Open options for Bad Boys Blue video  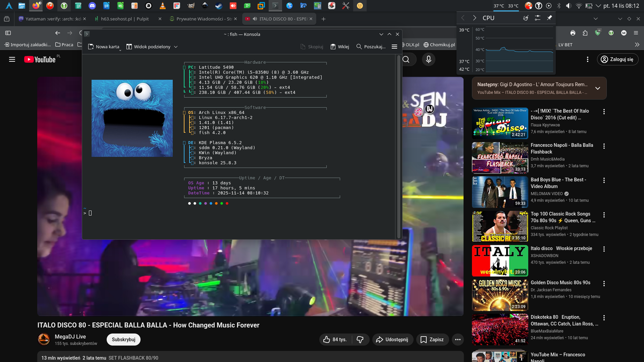click(604, 180)
